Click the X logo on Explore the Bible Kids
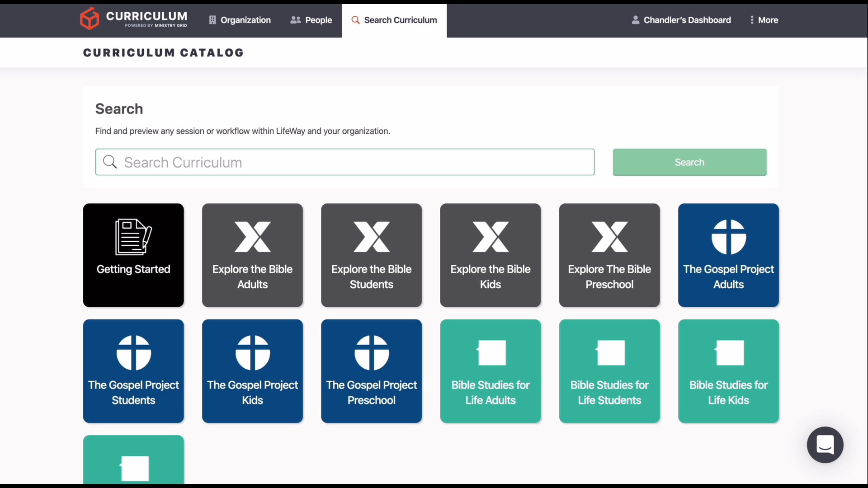This screenshot has width=868, height=488. click(491, 237)
